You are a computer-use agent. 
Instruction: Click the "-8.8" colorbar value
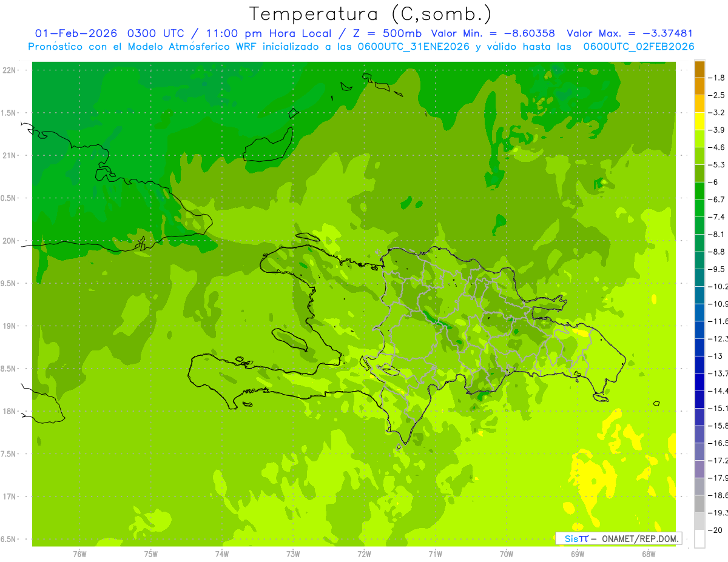click(716, 252)
